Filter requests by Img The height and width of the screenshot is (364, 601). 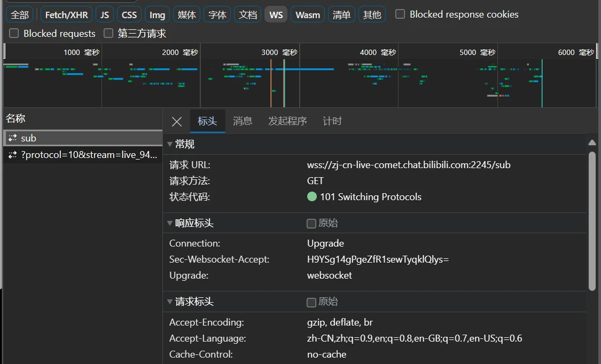point(157,15)
